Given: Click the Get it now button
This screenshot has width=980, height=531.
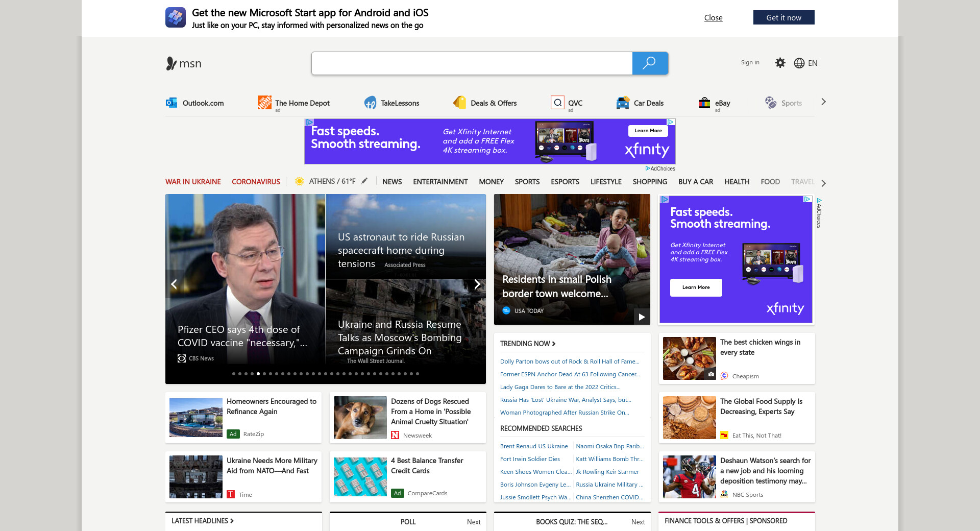Looking at the screenshot, I should tap(783, 17).
